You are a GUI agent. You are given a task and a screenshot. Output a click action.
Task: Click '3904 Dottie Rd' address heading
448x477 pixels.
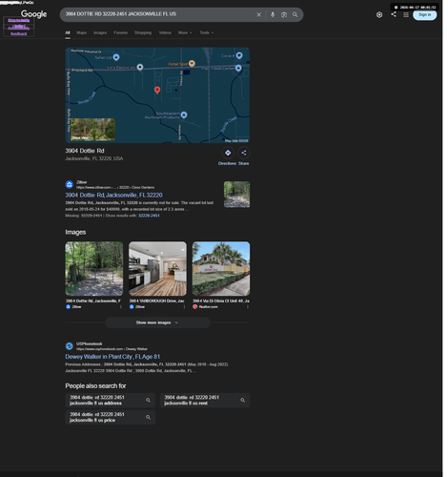[x=85, y=151]
